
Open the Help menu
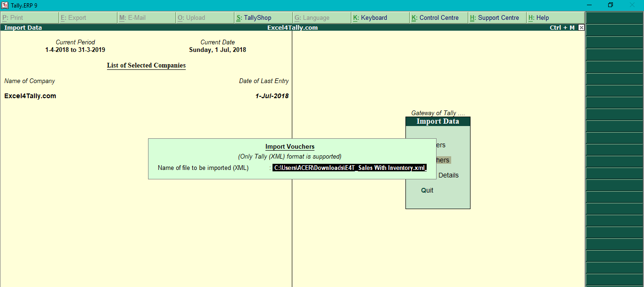pyautogui.click(x=556, y=18)
